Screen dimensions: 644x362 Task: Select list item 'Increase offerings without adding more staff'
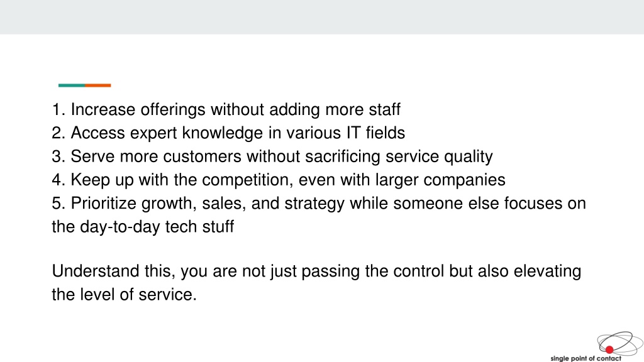click(x=226, y=109)
